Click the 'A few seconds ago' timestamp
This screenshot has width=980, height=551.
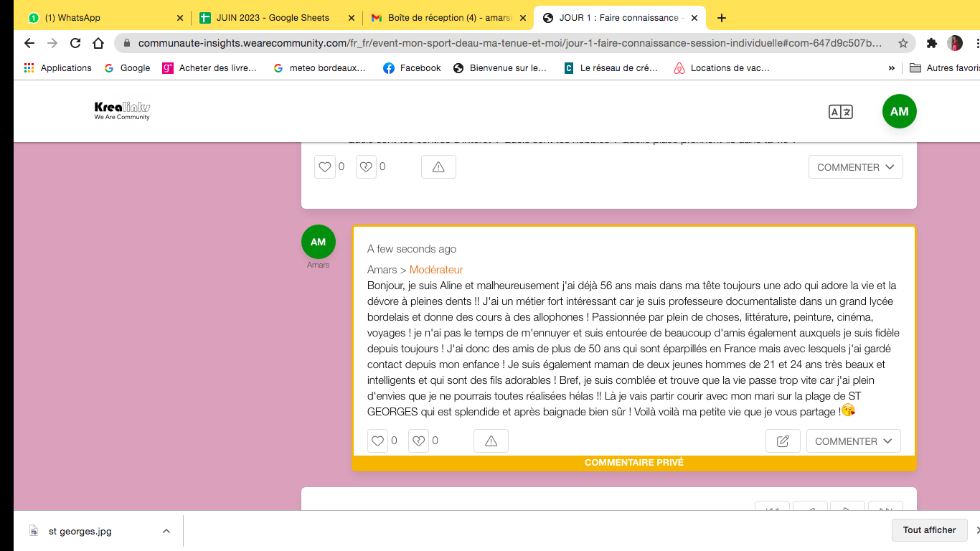412,249
